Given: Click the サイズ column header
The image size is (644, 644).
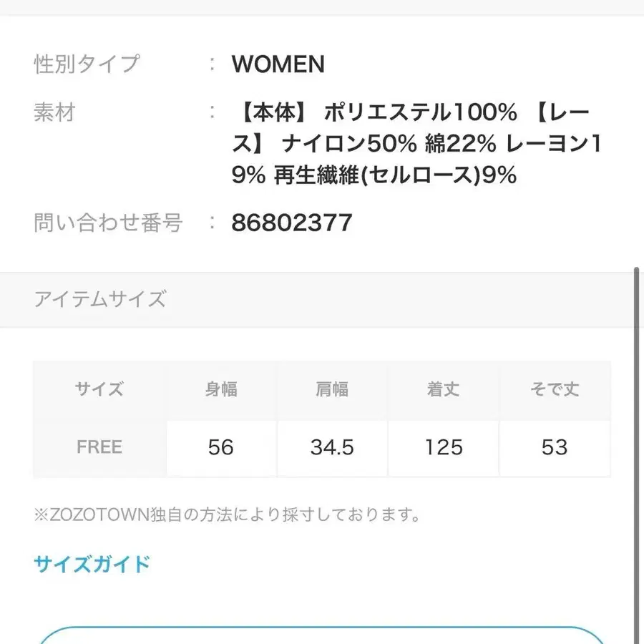Looking at the screenshot, I should tap(98, 389).
